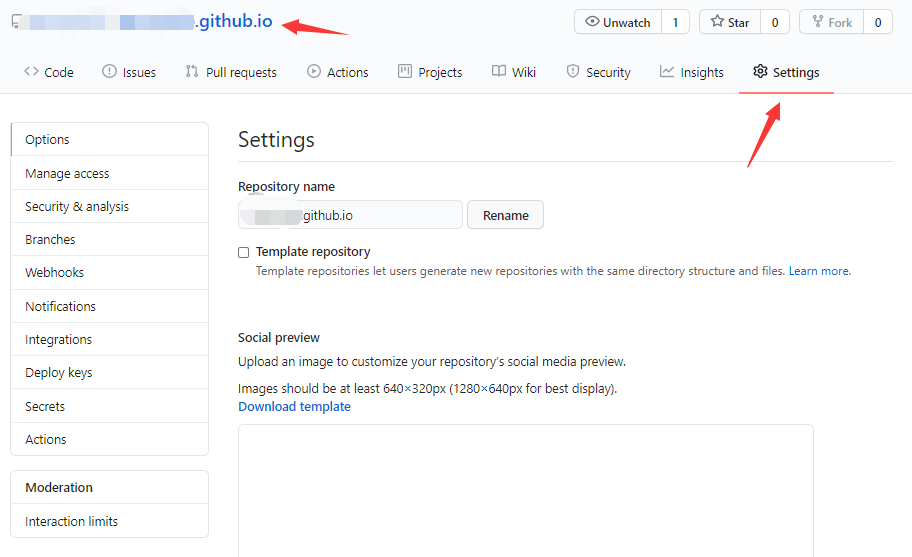
Task: Open Actions in the settings sidebar
Action: [x=109, y=440]
